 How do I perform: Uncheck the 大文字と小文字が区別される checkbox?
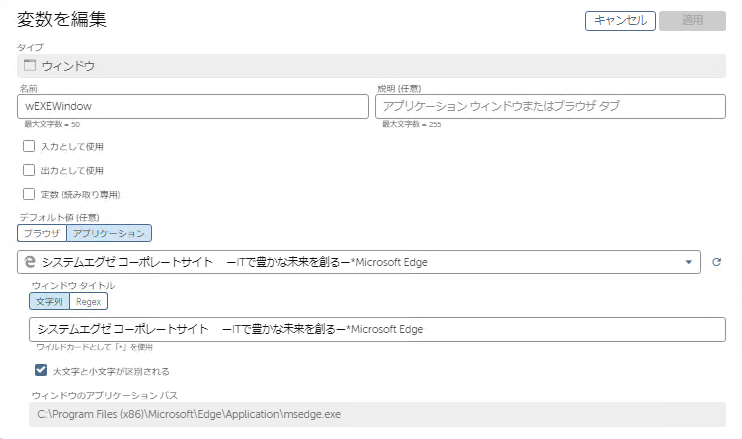coord(40,370)
